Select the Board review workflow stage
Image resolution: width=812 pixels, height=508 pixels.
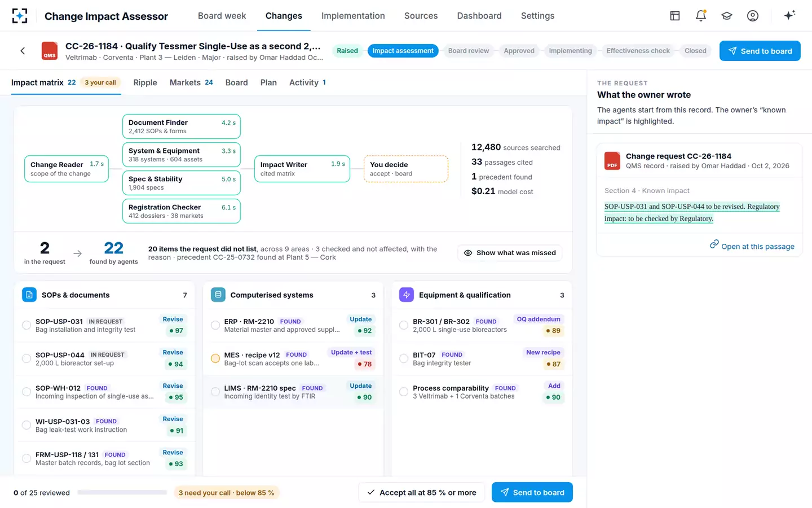click(469, 51)
